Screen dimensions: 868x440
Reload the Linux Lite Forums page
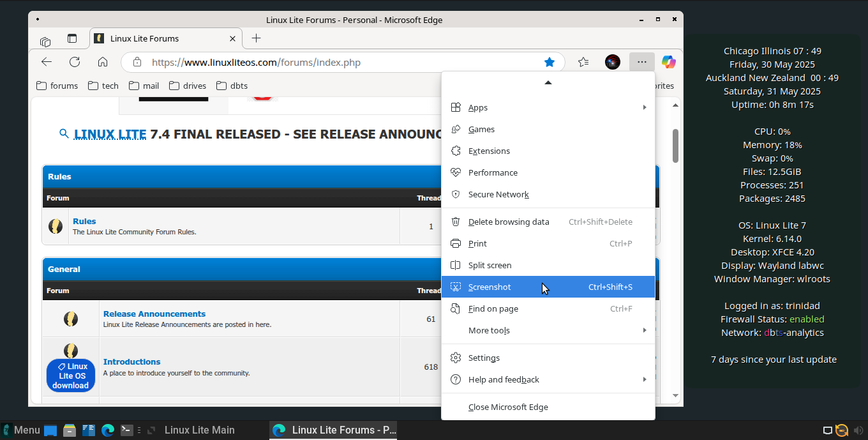[75, 62]
